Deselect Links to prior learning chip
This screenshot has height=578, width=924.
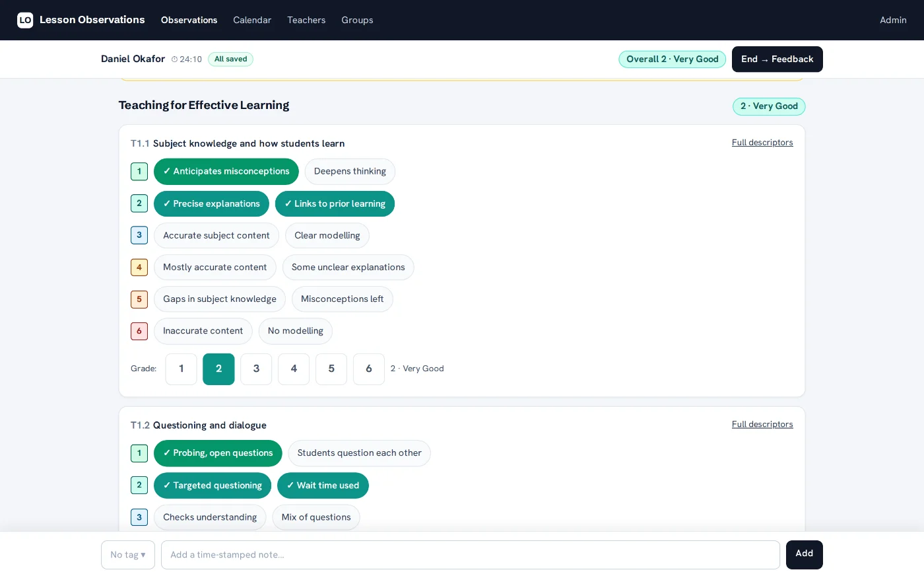(x=335, y=203)
